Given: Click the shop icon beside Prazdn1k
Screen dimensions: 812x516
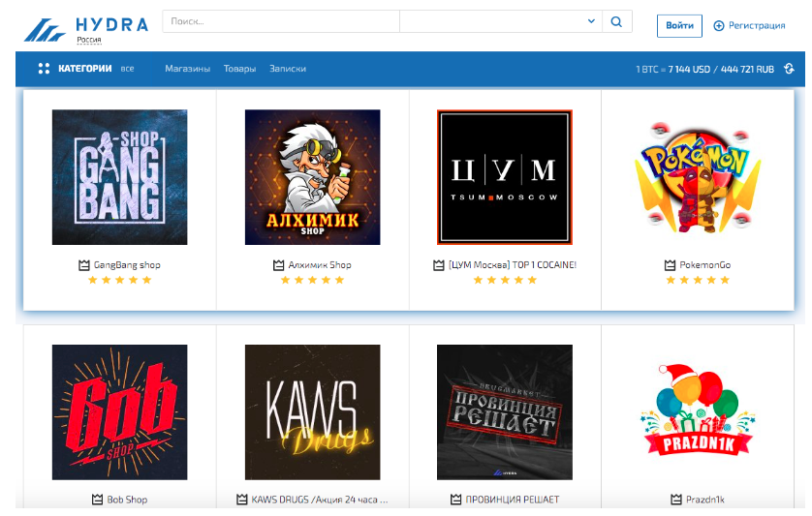Looking at the screenshot, I should coord(676,500).
